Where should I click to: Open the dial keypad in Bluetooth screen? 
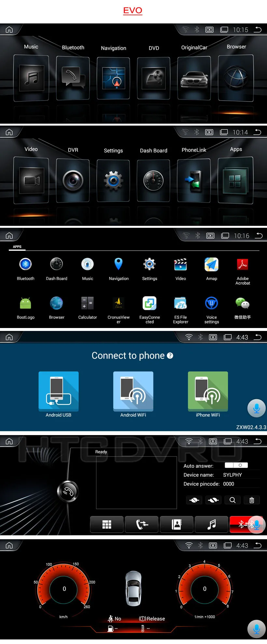pos(107,524)
